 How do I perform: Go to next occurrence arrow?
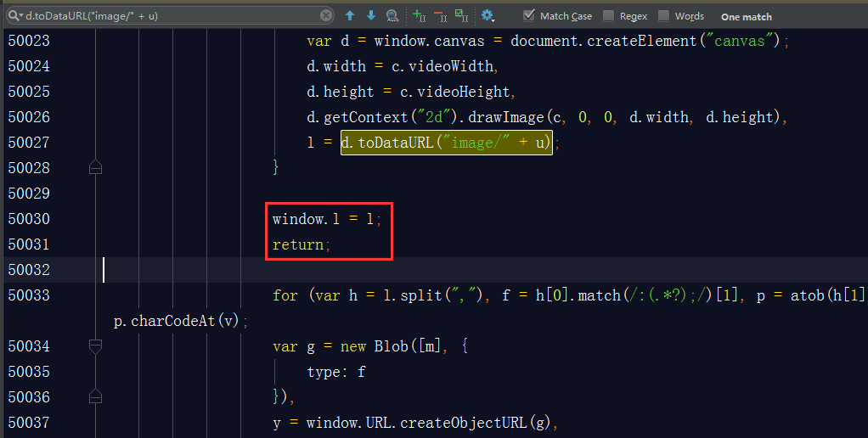click(371, 15)
